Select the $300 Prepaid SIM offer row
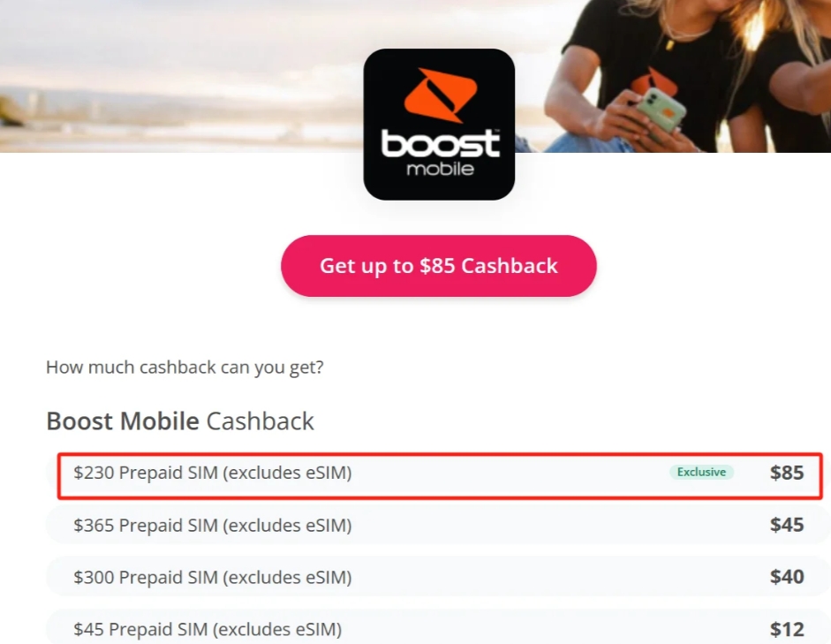 (438, 577)
